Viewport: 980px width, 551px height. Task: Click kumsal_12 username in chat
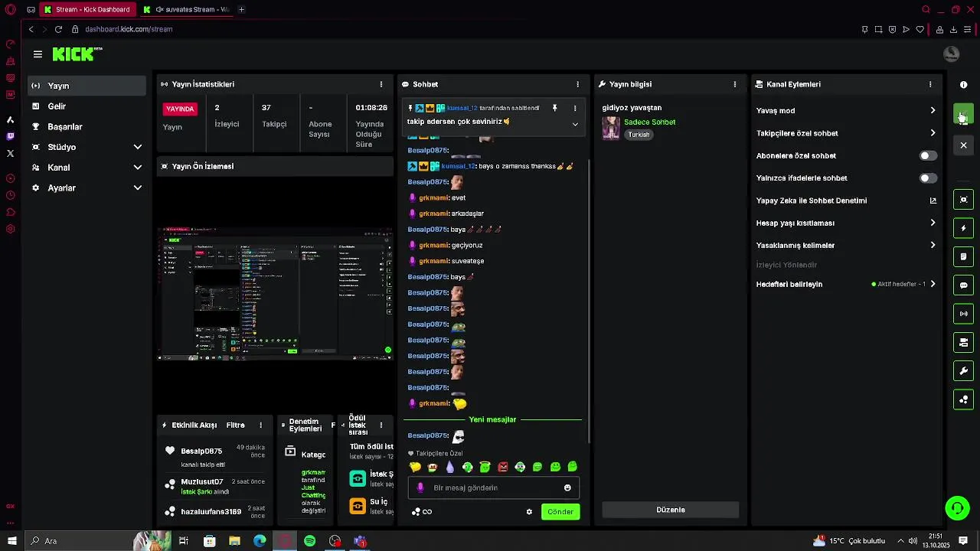pyautogui.click(x=459, y=166)
